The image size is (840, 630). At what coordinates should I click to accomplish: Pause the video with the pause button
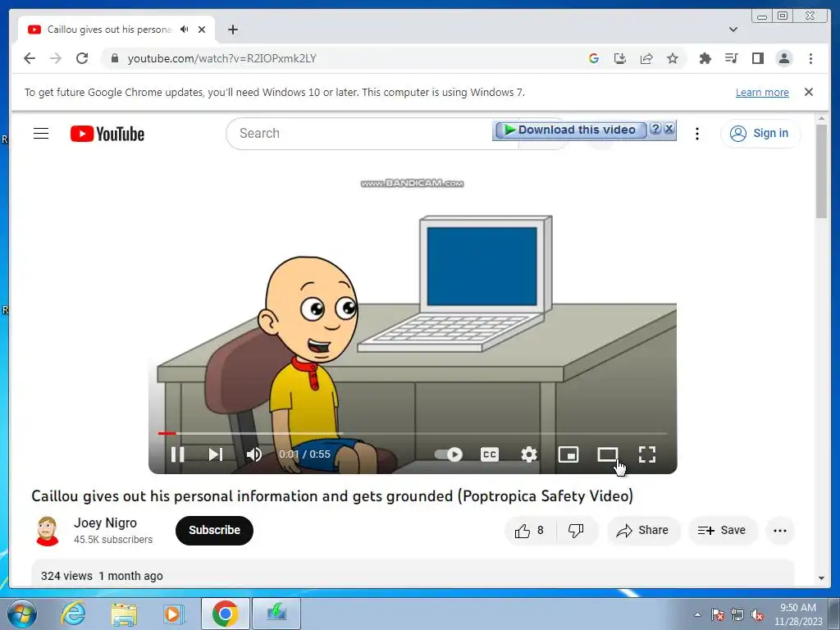(178, 454)
